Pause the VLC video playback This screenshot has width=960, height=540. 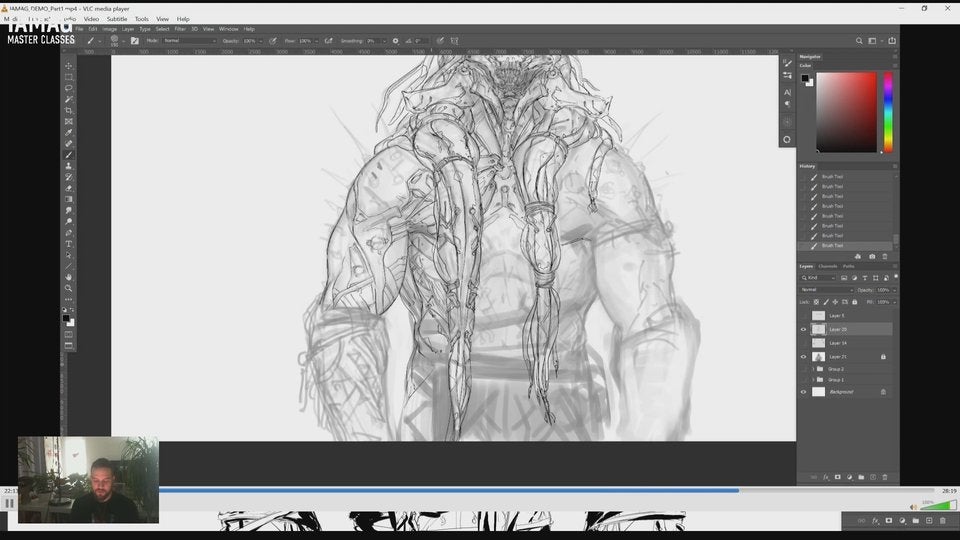[9, 503]
